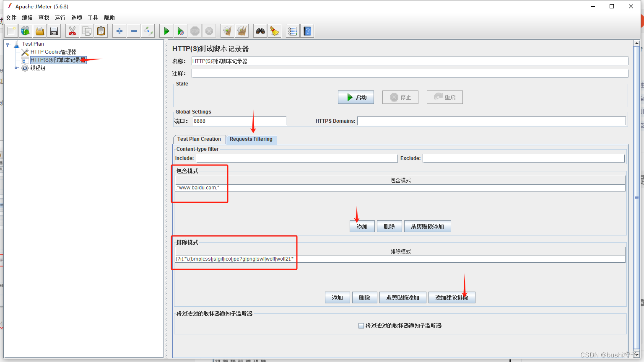
Task: Click the Clear all double broom icon
Action: (242, 31)
